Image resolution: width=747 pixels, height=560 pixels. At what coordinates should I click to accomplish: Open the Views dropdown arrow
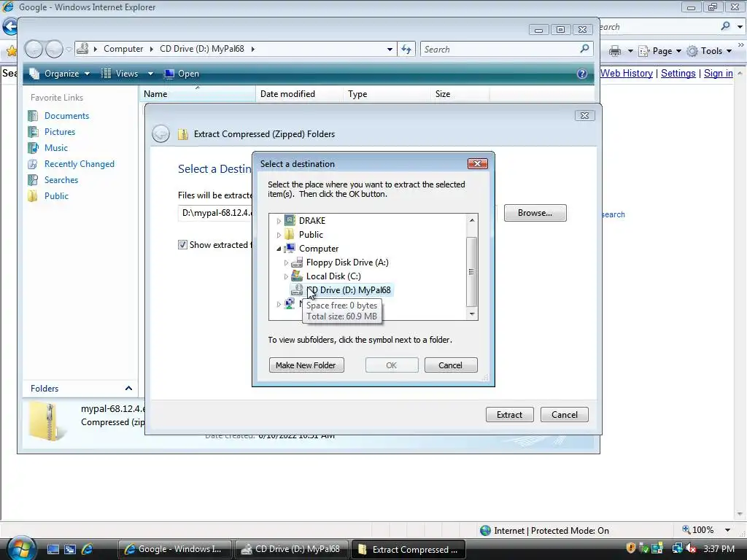150,74
